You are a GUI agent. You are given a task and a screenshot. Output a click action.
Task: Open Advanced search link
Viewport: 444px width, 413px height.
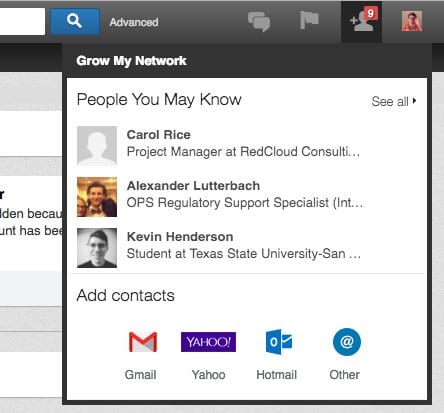pyautogui.click(x=134, y=22)
